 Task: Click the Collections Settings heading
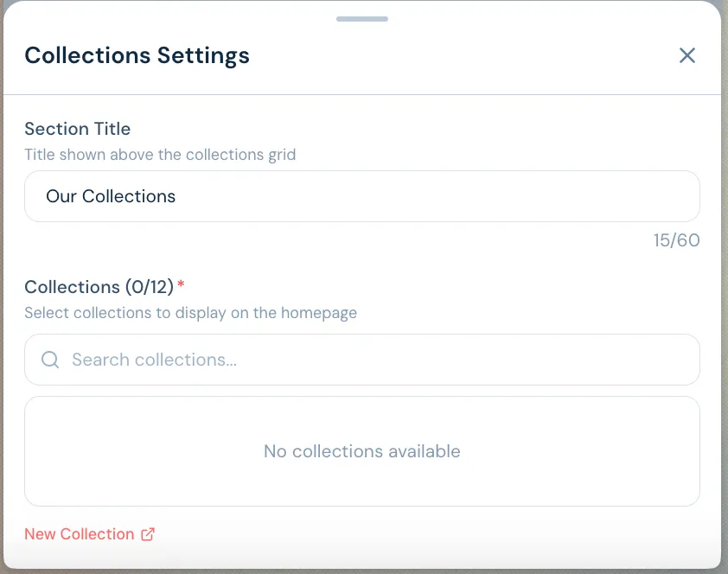(137, 55)
